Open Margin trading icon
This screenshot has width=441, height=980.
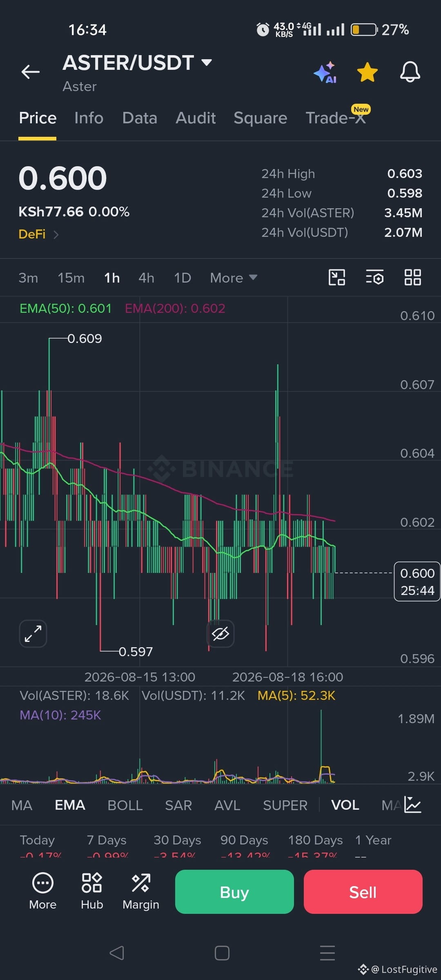coord(141,891)
